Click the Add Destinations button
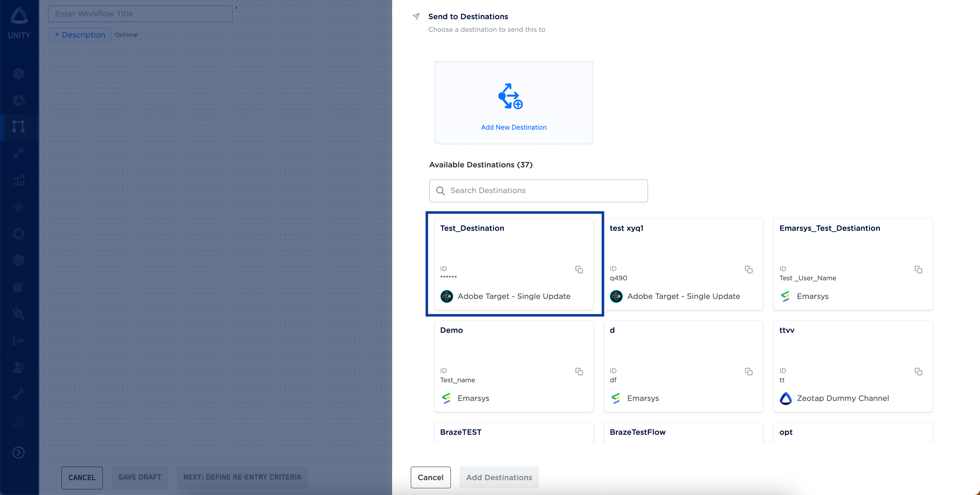 coord(499,477)
